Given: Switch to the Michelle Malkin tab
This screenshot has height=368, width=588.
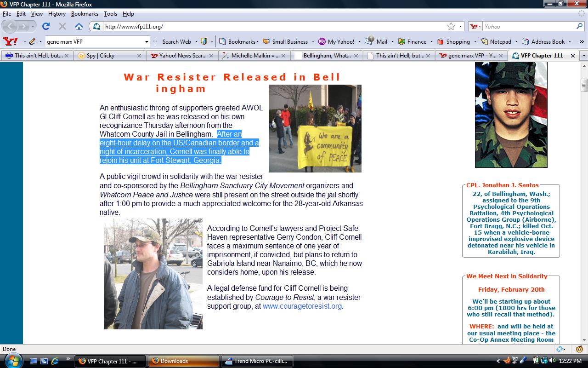Looking at the screenshot, I should tap(255, 56).
